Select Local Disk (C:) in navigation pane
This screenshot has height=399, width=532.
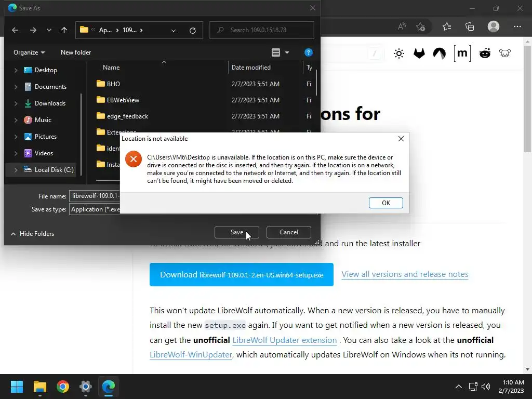coord(54,170)
